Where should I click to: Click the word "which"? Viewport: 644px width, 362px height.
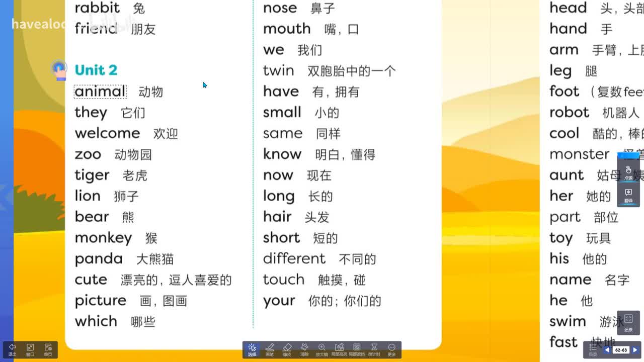point(96,321)
